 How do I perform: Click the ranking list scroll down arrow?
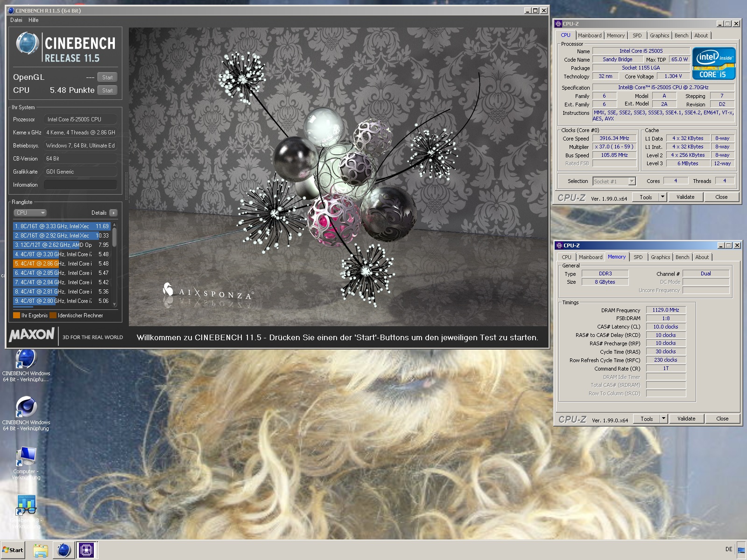pyautogui.click(x=114, y=304)
